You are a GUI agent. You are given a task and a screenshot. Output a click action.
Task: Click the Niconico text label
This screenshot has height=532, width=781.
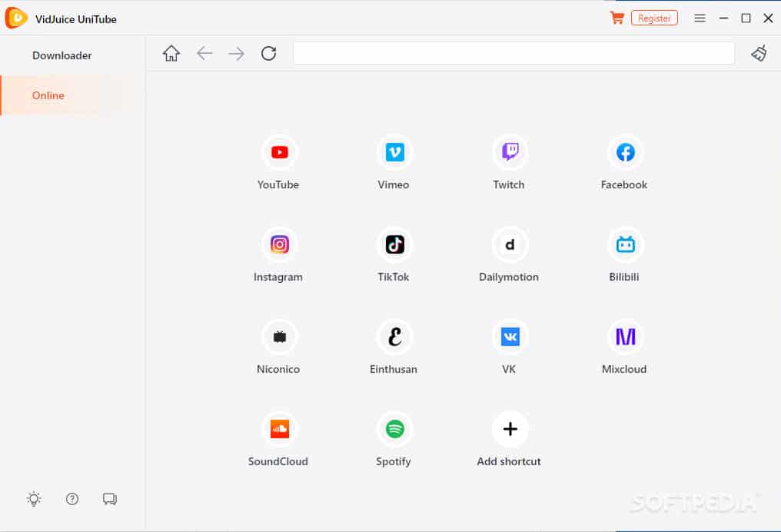pyautogui.click(x=278, y=369)
